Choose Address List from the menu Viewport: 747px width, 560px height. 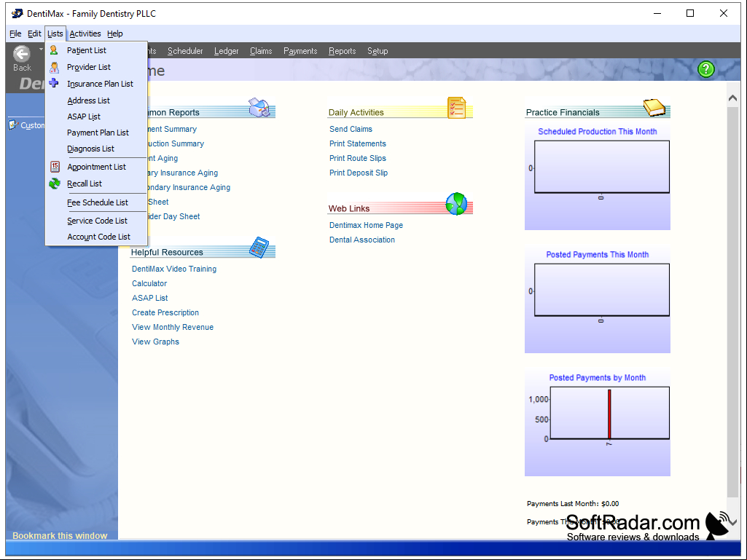click(97, 100)
